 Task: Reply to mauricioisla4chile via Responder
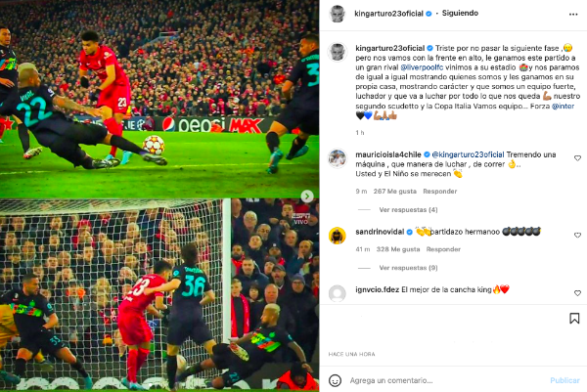(440, 192)
